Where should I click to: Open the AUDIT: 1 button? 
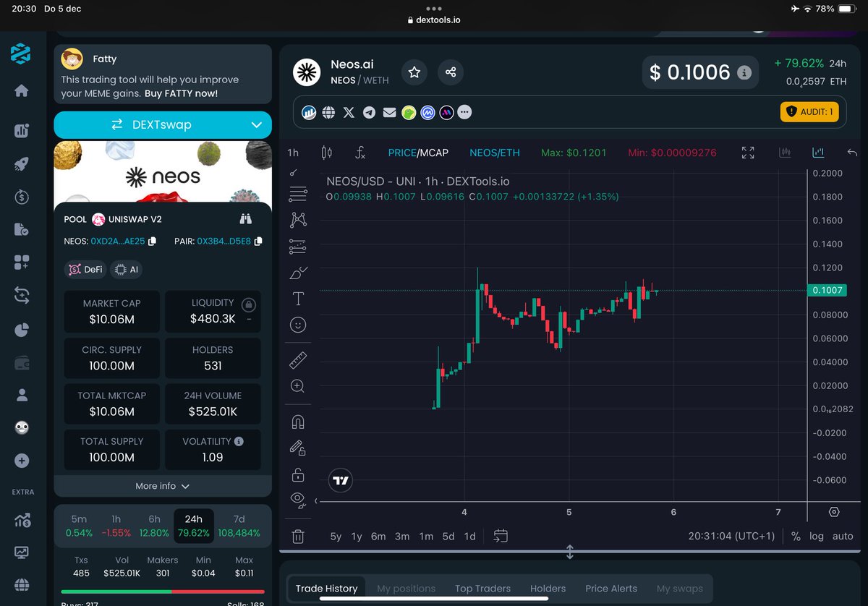tap(809, 112)
